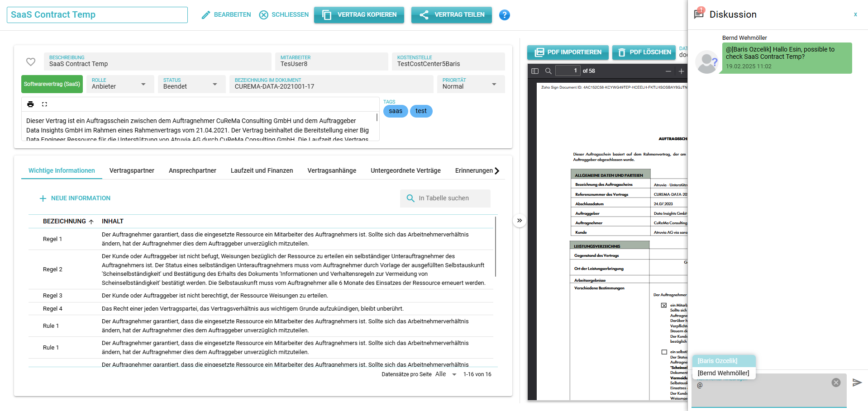
Task: Select Bernd Wehmöller mention suggestion
Action: tap(723, 373)
